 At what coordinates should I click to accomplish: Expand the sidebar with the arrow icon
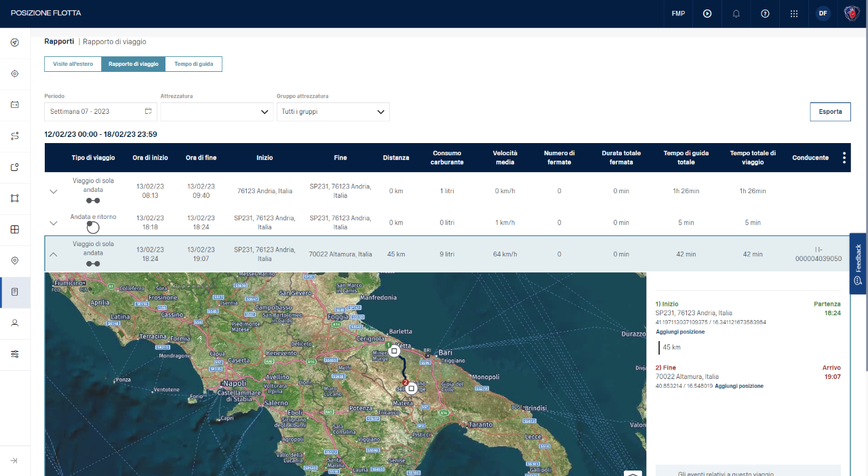click(x=14, y=461)
